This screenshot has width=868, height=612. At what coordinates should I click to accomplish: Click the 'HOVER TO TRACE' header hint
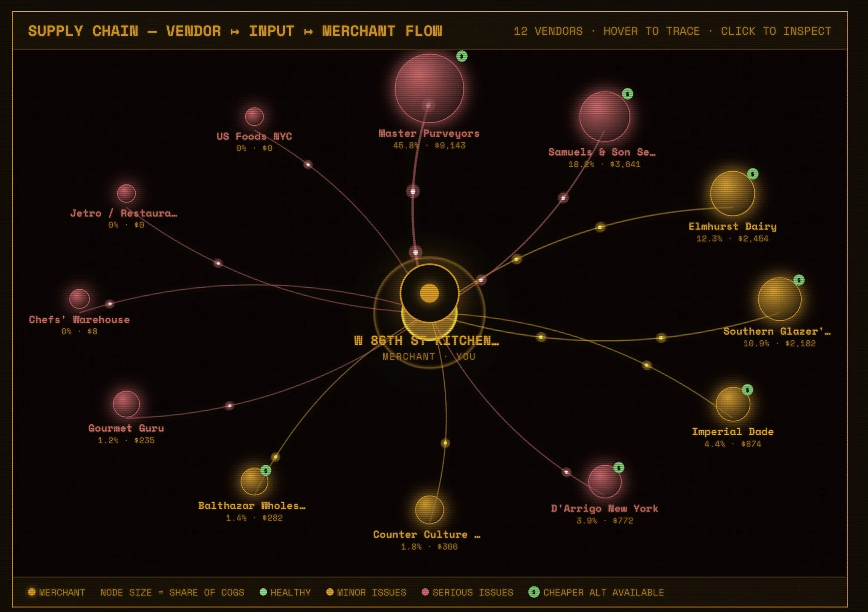652,31
